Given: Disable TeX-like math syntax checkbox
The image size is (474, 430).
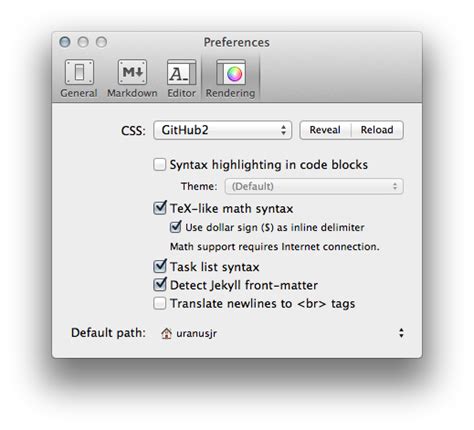Looking at the screenshot, I should pos(160,208).
